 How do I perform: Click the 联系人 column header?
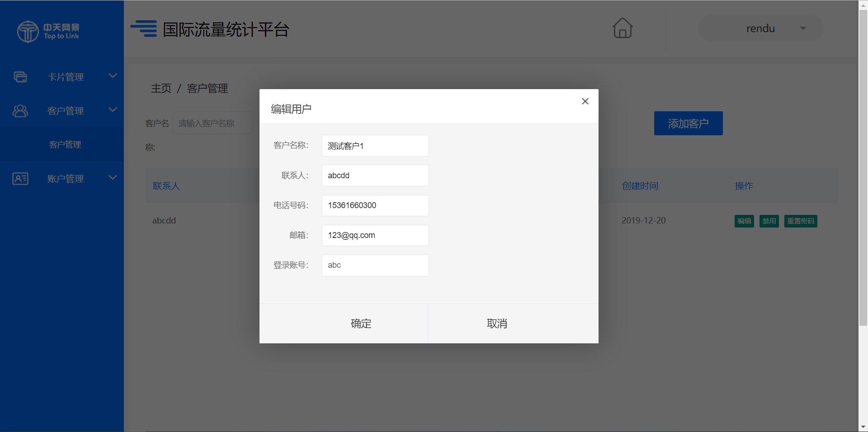coord(166,186)
